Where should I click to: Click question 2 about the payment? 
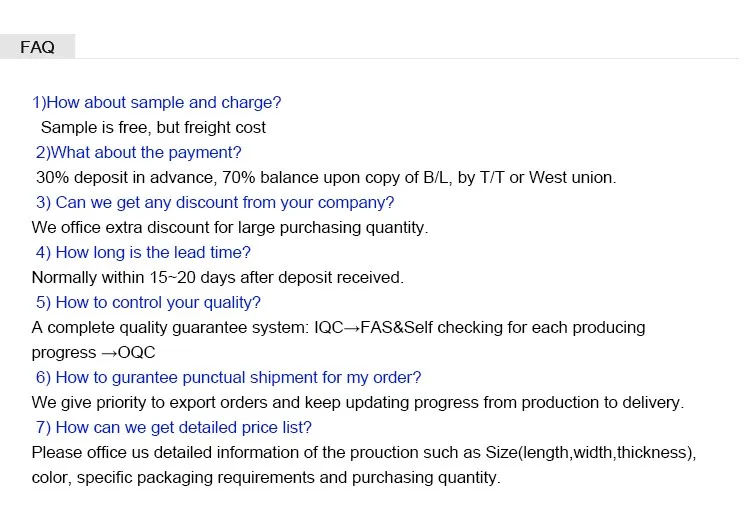139,152
